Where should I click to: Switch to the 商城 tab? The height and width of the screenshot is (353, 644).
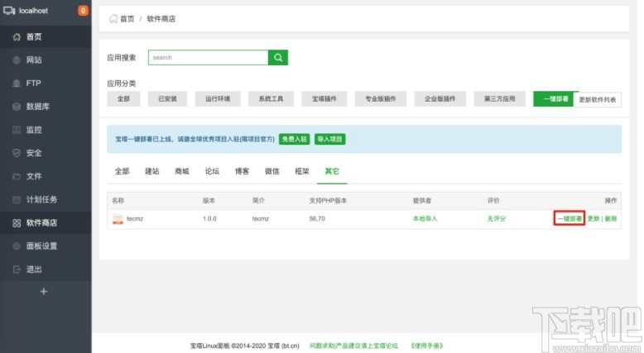[182, 171]
